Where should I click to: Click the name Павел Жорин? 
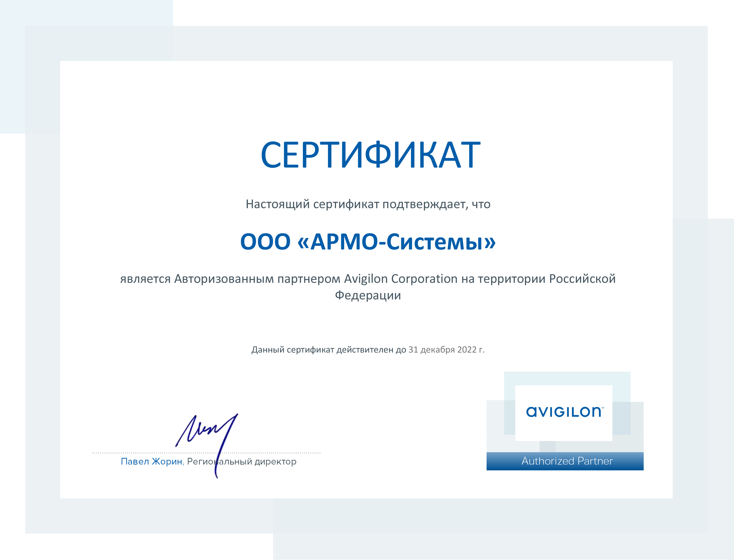pyautogui.click(x=152, y=462)
